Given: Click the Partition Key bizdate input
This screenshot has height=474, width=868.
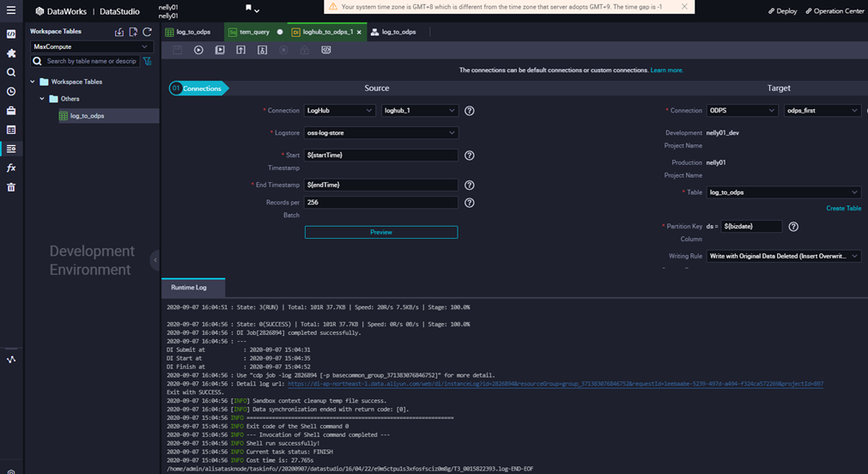Looking at the screenshot, I should (x=751, y=227).
